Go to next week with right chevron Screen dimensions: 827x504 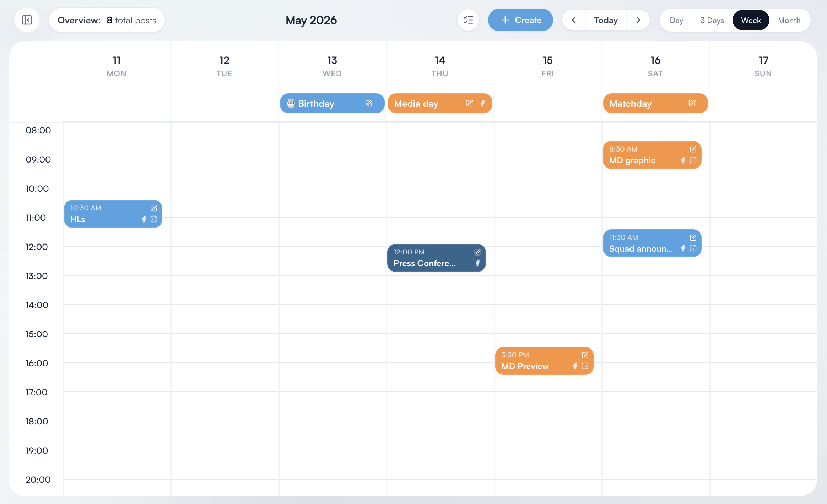click(x=638, y=20)
